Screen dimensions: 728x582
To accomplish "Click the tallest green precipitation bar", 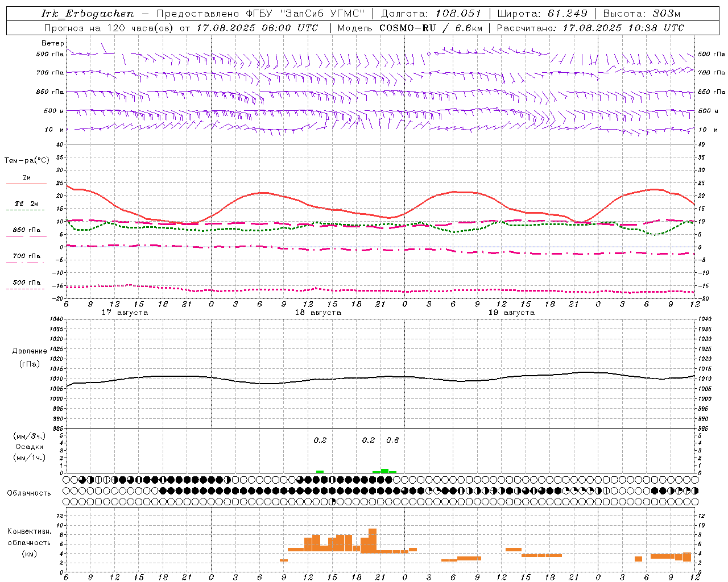I will pyautogui.click(x=384, y=471).
